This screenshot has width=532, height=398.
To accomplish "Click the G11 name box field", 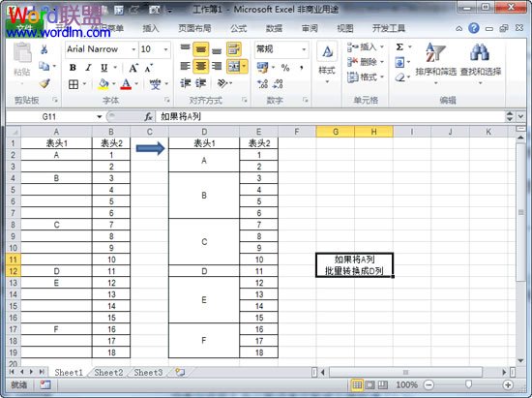I will pos(54,117).
